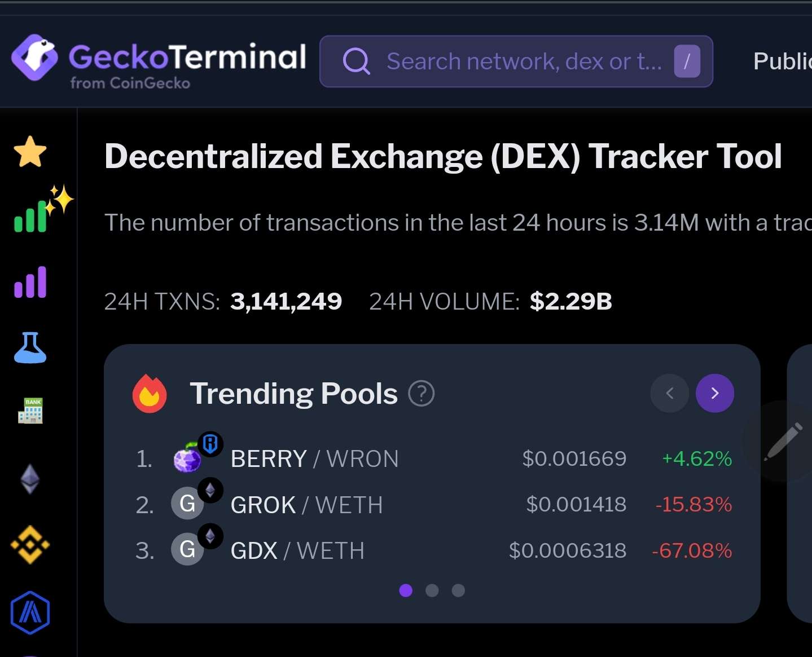Open the bank building sidebar icon
This screenshot has width=812, height=657.
(x=30, y=411)
